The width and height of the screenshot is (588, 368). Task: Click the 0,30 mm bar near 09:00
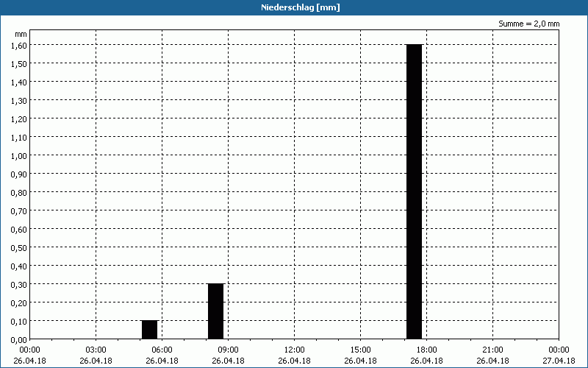pyautogui.click(x=215, y=311)
